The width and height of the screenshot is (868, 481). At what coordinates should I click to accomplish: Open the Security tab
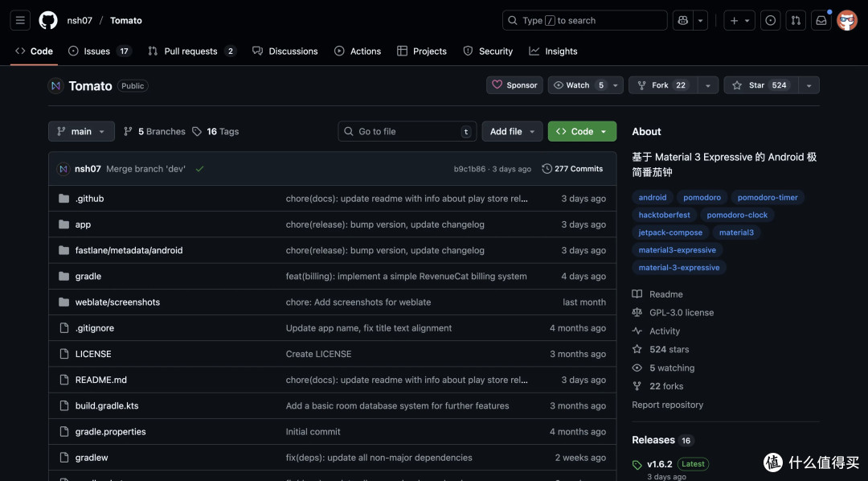coord(489,51)
